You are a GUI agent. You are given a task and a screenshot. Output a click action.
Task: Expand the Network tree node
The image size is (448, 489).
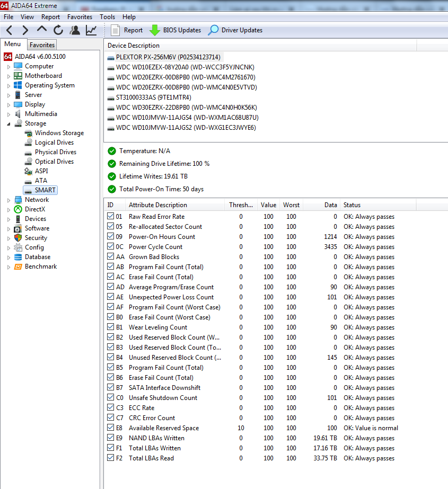tap(8, 200)
